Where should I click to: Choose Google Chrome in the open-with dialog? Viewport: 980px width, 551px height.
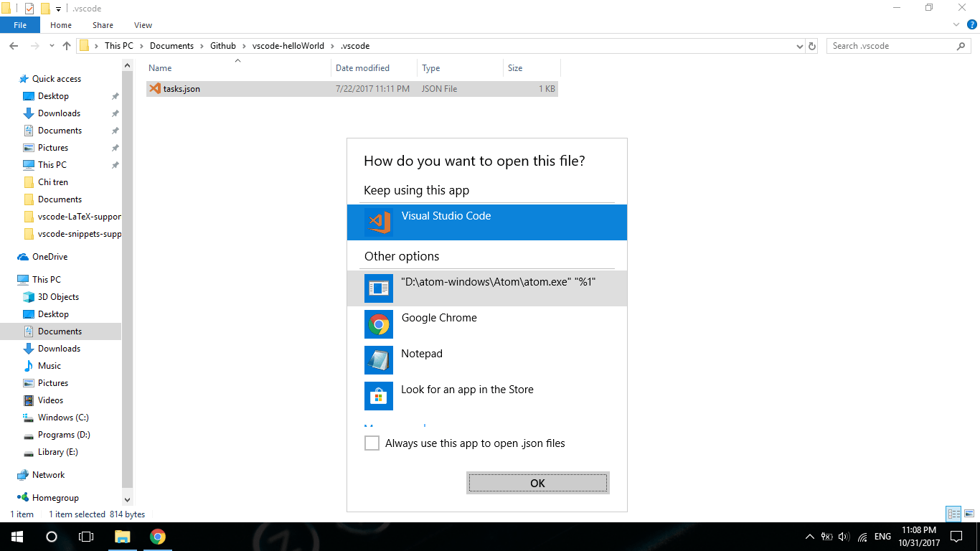tap(487, 324)
